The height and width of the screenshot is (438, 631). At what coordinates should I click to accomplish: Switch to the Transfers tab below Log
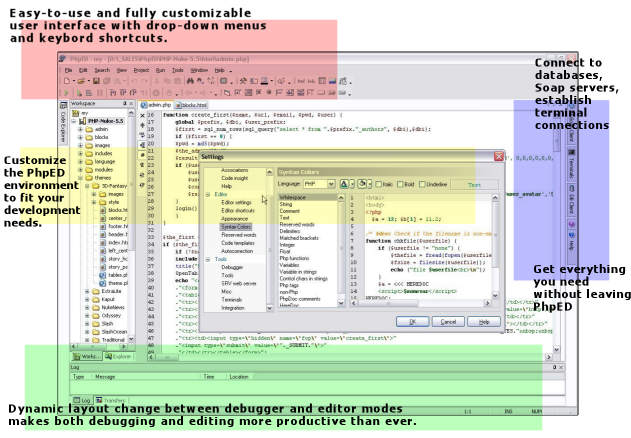110,400
